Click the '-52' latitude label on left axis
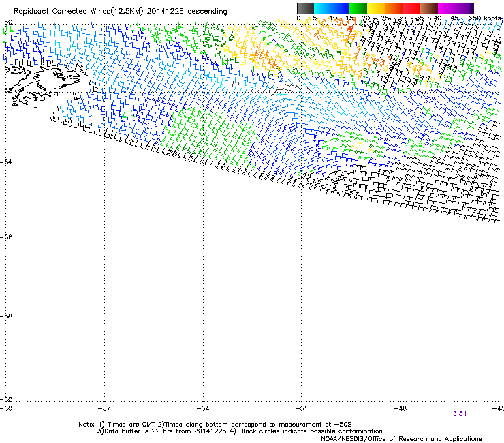The height and width of the screenshot is (443, 504). click(6, 91)
